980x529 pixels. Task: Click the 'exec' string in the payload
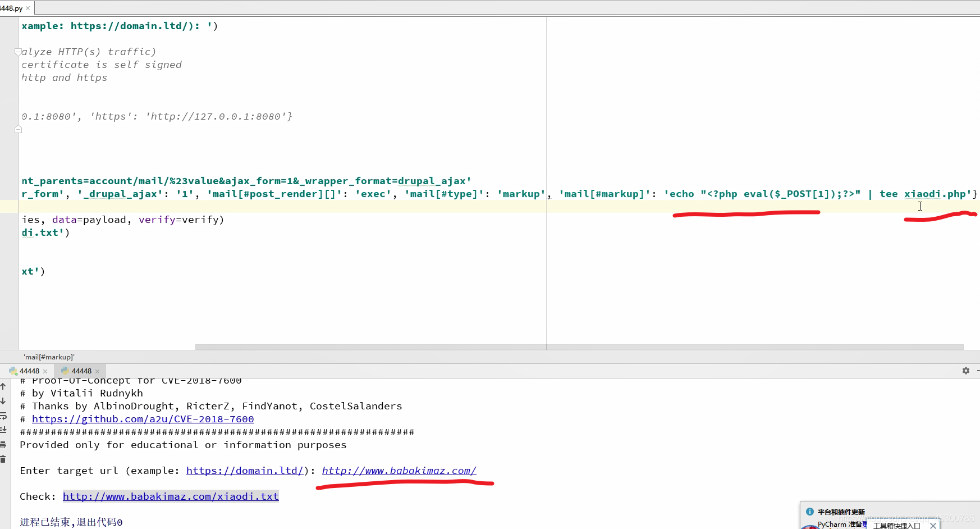pos(373,194)
